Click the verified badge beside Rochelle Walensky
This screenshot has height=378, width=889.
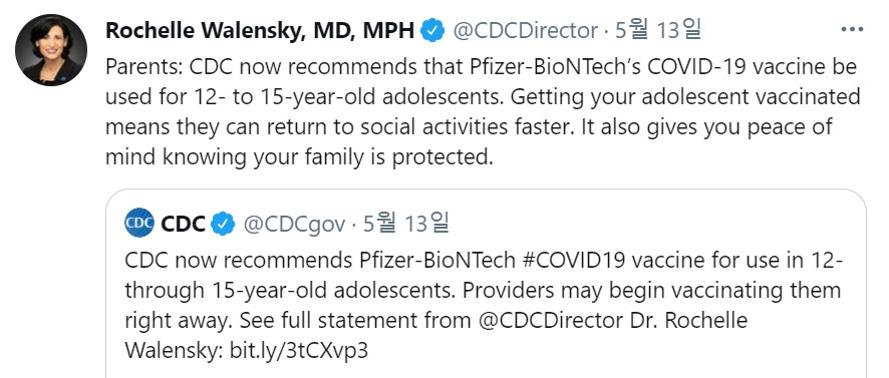pyautogui.click(x=432, y=30)
